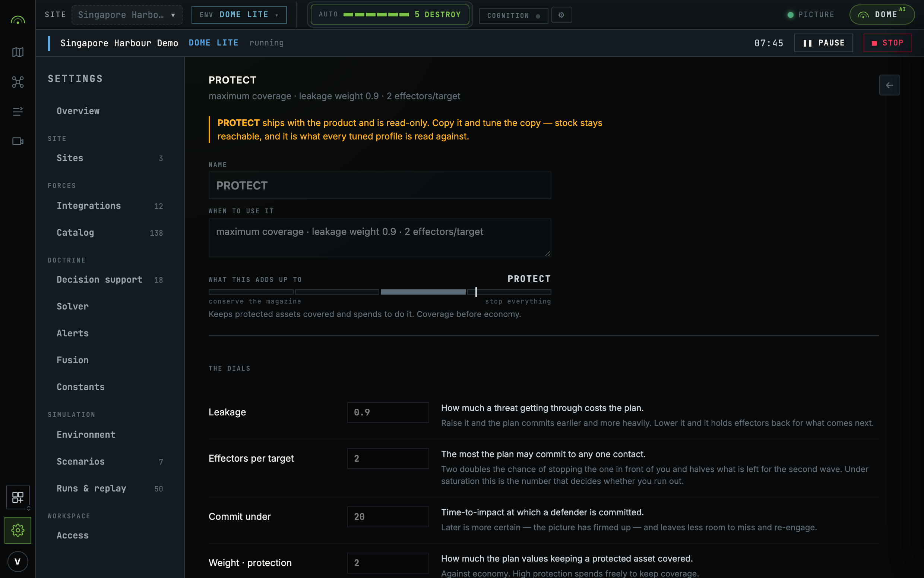This screenshot has height=578, width=924.
Task: Click the Catalog count 138
Action: click(x=156, y=233)
